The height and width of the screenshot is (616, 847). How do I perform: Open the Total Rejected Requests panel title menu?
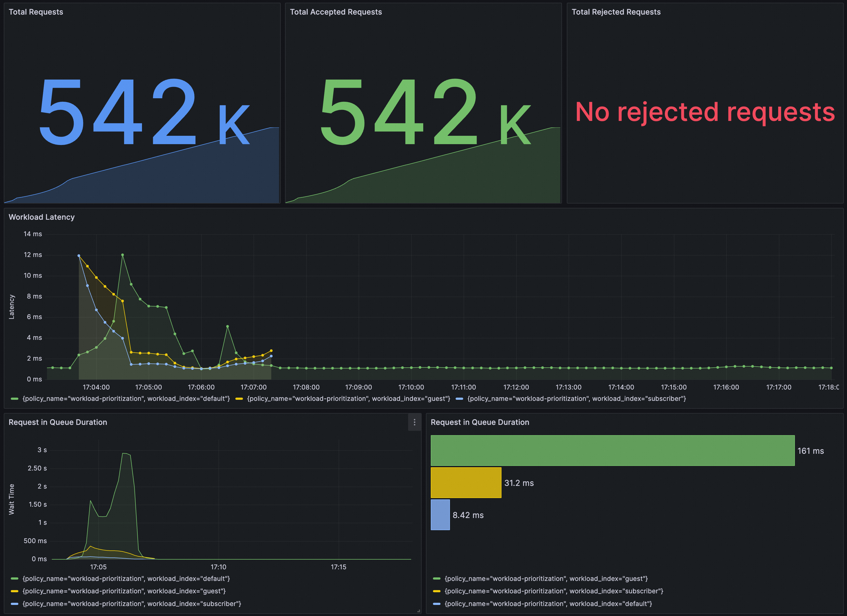(616, 12)
